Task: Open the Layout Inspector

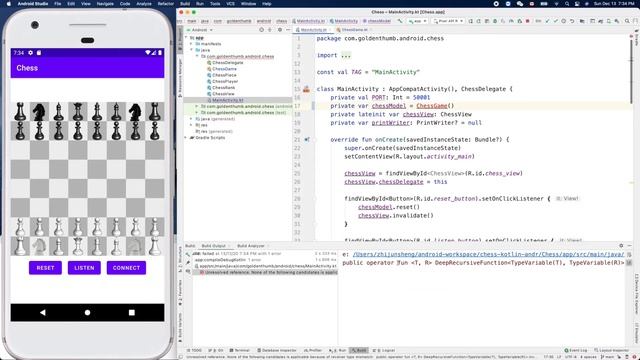Action: pyautogui.click(x=611, y=350)
